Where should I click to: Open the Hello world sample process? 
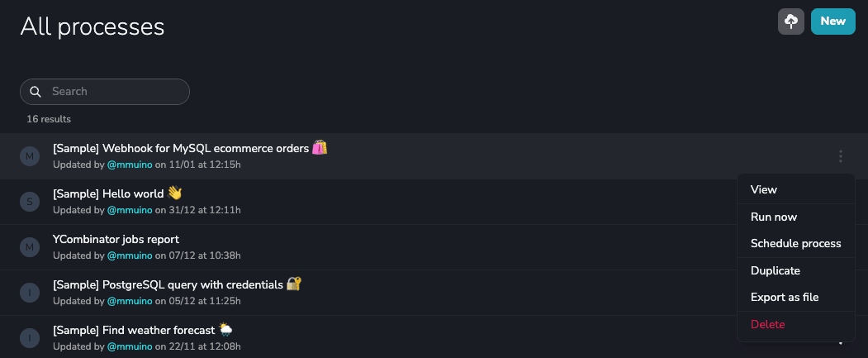coord(116,193)
